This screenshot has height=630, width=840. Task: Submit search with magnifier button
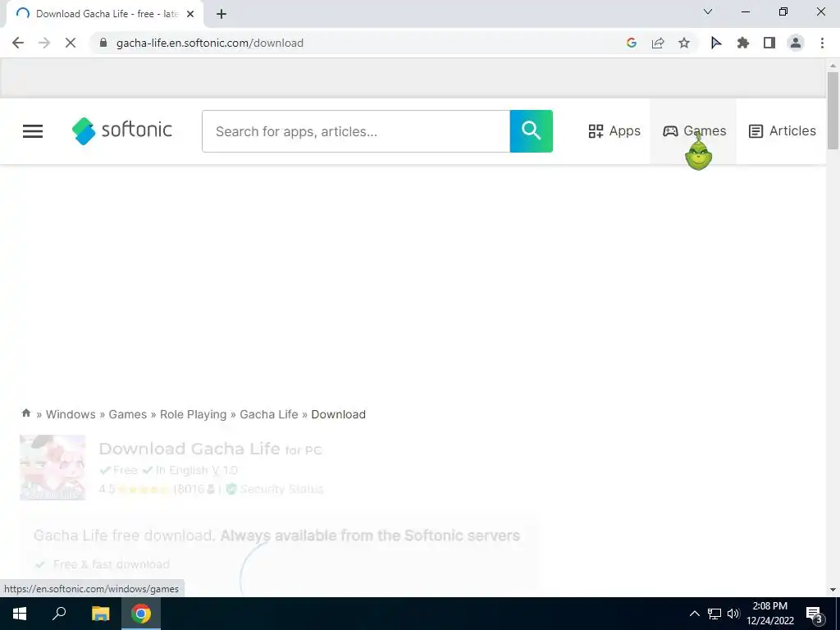pos(531,131)
